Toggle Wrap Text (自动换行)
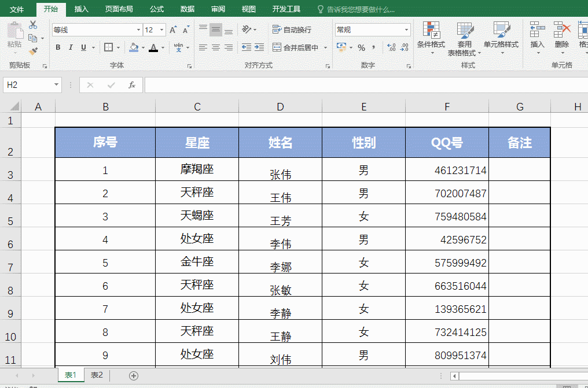The image size is (588, 388). (292, 29)
